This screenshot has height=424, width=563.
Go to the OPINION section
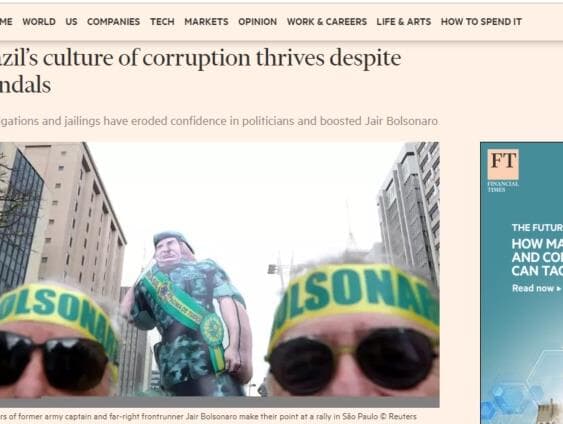(258, 22)
